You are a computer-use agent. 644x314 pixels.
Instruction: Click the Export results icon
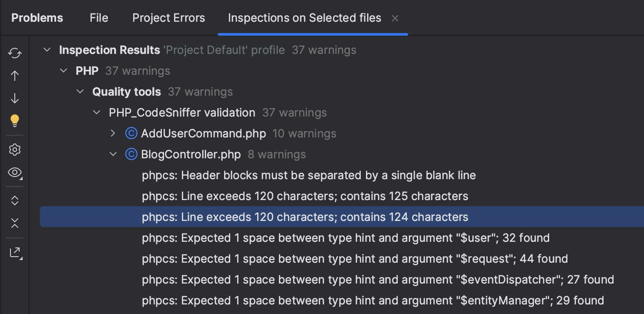[x=15, y=253]
